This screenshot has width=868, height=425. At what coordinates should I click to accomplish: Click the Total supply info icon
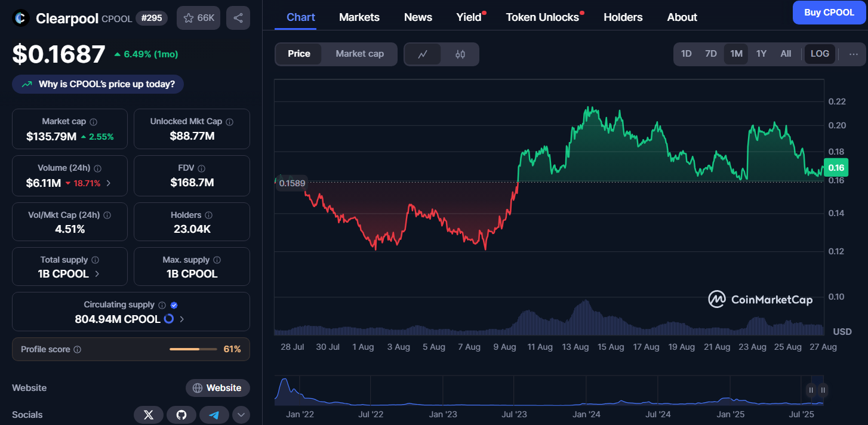point(96,260)
